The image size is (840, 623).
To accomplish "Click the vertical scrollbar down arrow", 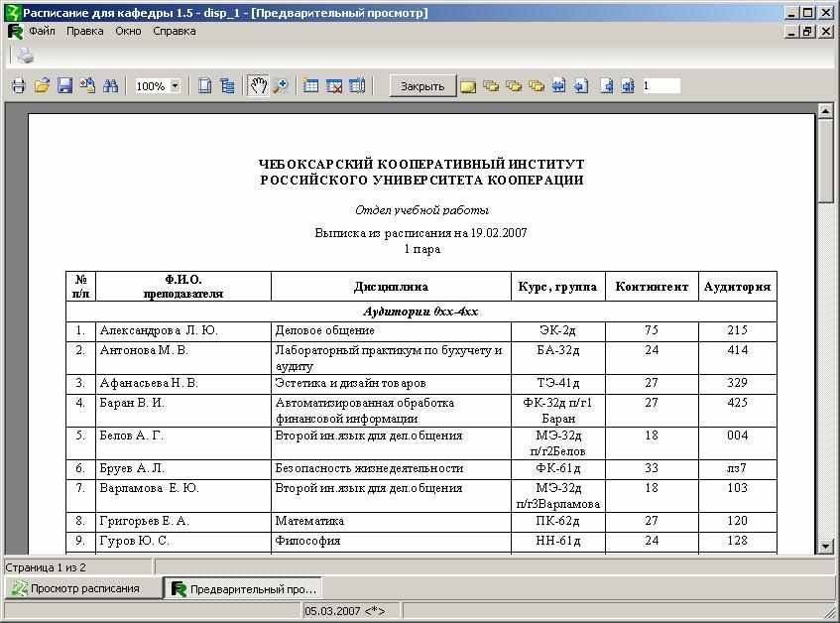I will [x=825, y=546].
